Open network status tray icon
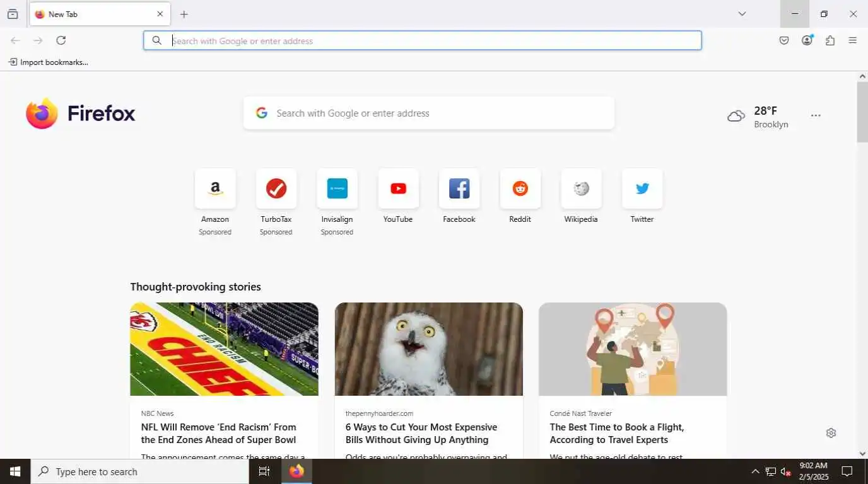The height and width of the screenshot is (484, 868). pos(771,471)
